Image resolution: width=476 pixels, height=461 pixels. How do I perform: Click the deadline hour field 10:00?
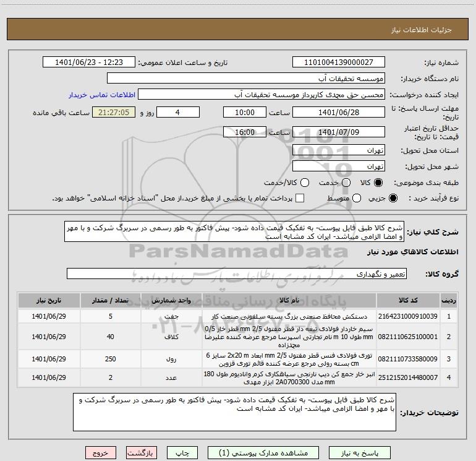coord(245,112)
